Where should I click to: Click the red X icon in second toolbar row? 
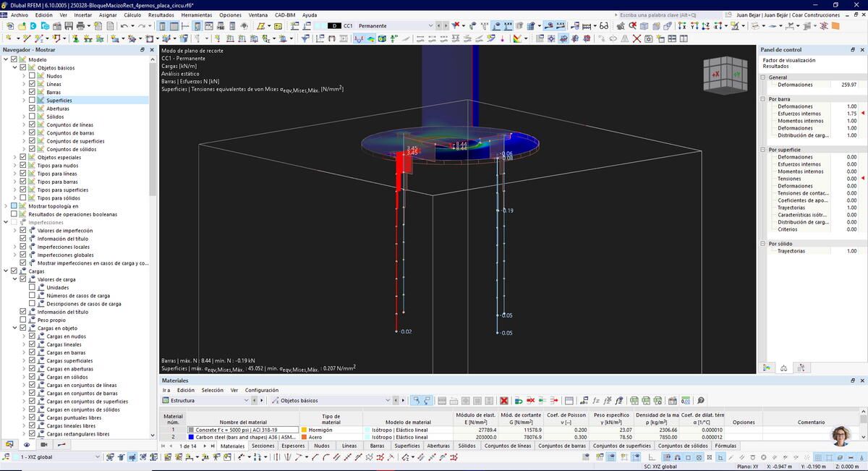pos(637,38)
